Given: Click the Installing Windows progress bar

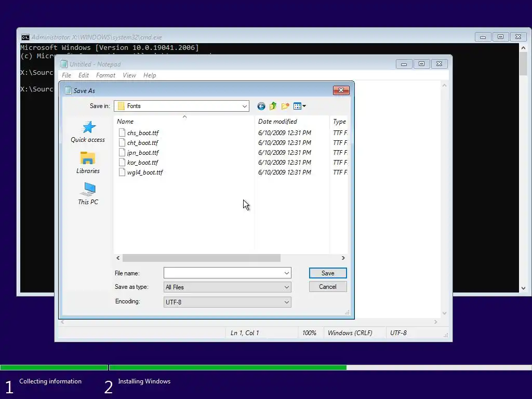Looking at the screenshot, I should tap(320, 367).
